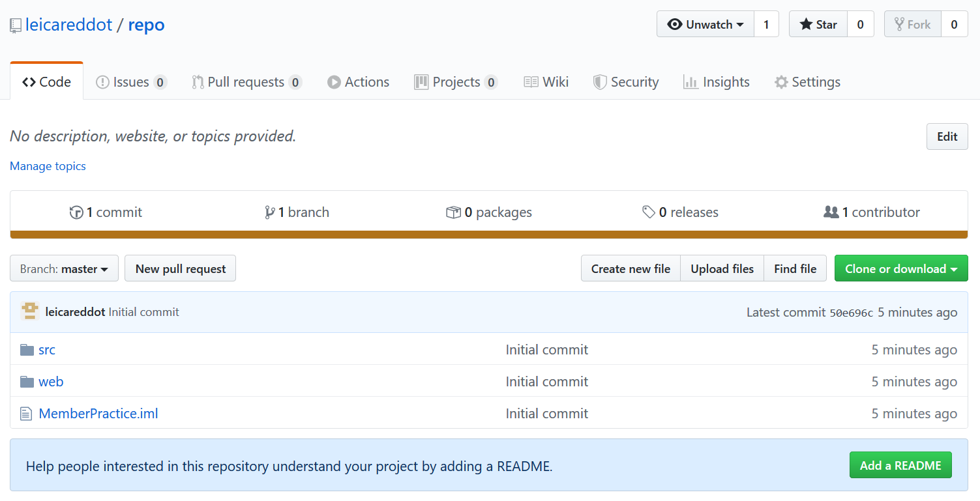Click Add a README button
The image size is (980, 501).
click(x=900, y=465)
